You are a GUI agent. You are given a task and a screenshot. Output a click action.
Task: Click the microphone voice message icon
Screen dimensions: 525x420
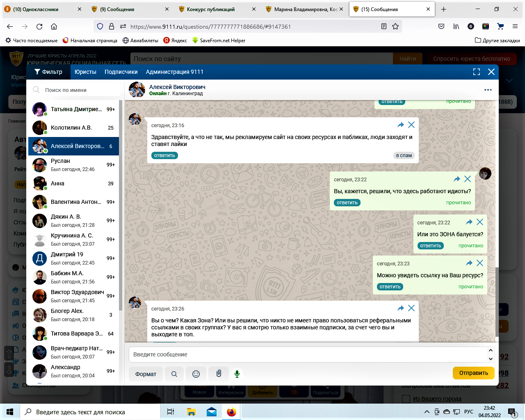click(x=237, y=374)
